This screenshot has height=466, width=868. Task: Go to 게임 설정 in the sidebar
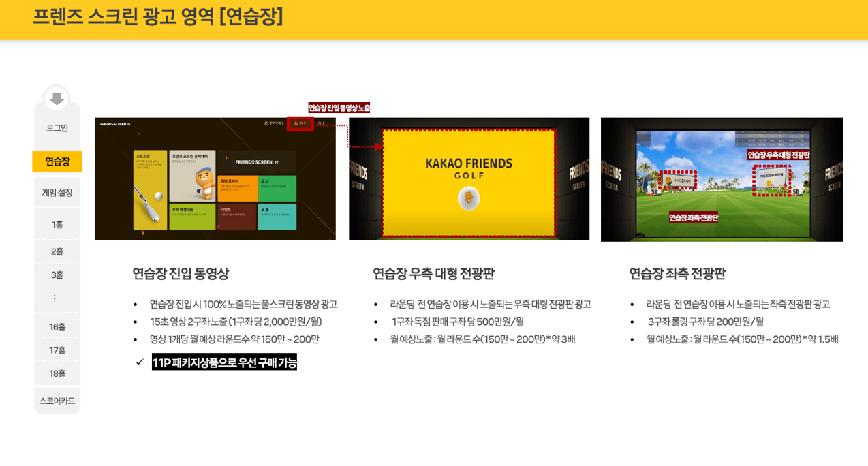(x=57, y=193)
